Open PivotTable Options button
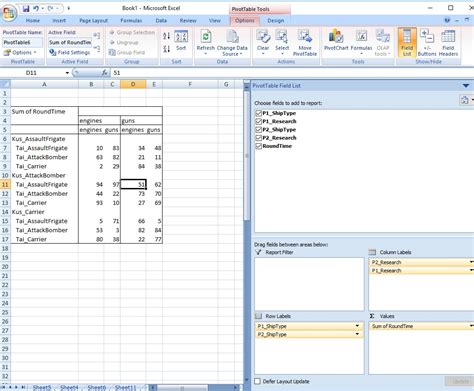 tap(20, 52)
